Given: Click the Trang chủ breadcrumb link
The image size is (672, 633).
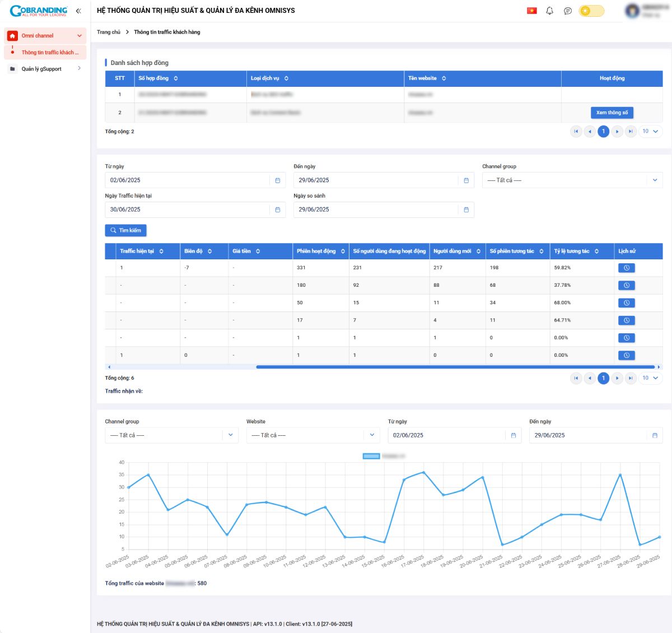Looking at the screenshot, I should coord(109,32).
